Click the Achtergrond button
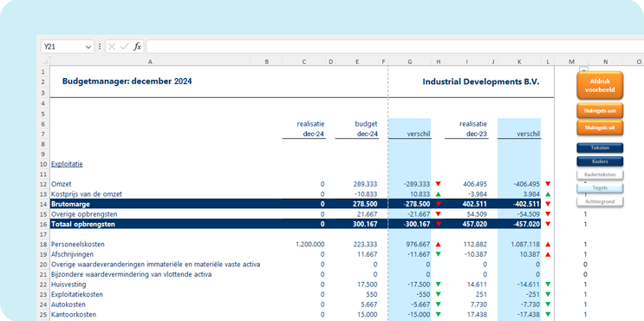This screenshot has height=321, width=644. [600, 201]
